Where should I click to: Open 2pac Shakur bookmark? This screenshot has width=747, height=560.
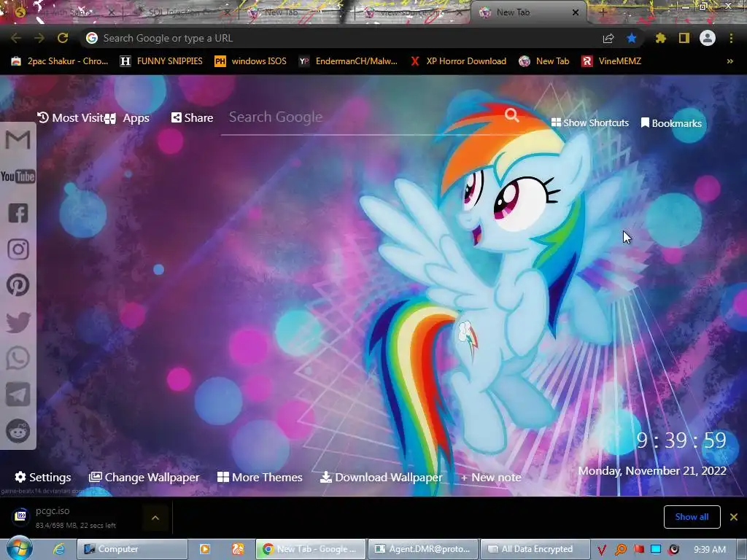point(60,61)
